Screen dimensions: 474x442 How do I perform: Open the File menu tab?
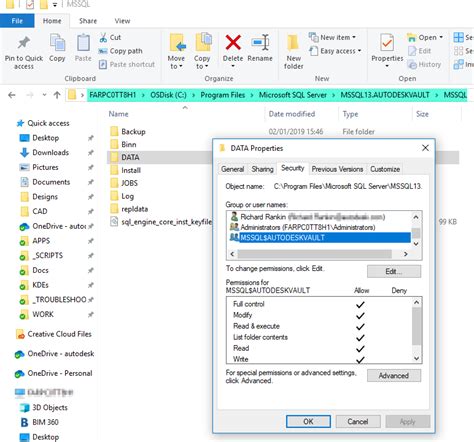[17, 21]
